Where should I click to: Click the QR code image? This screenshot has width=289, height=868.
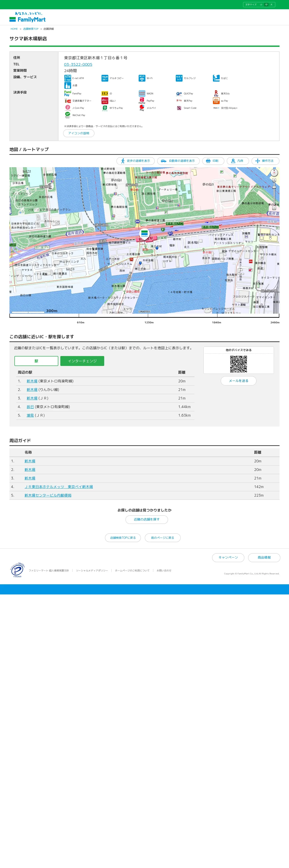coord(239,364)
